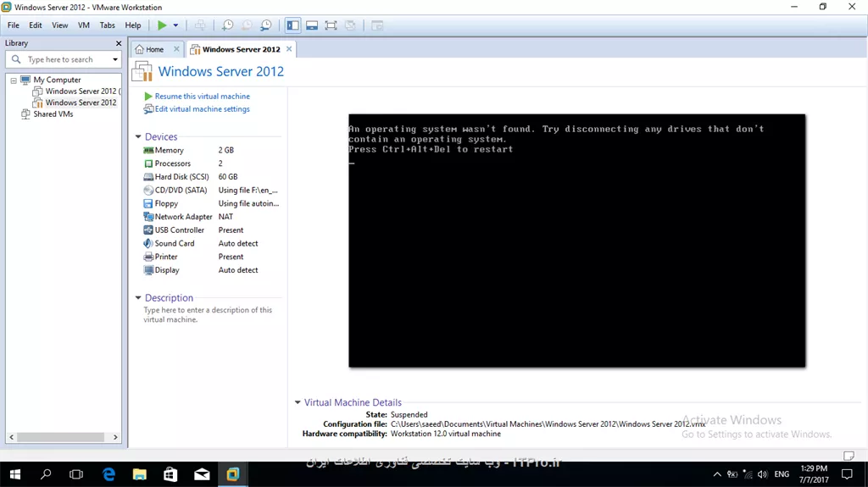This screenshot has width=868, height=487.
Task: Click the suspended VM console thumbnail
Action: coord(576,241)
